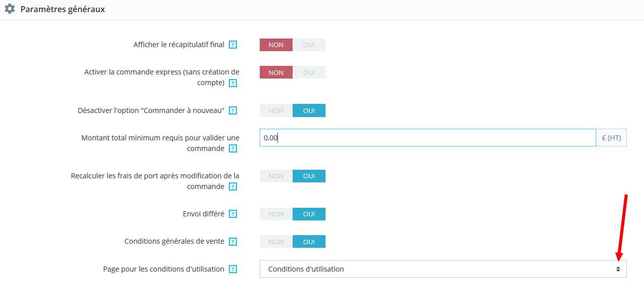
Task: Click help icon for Montant total minimum
Action: (233, 149)
